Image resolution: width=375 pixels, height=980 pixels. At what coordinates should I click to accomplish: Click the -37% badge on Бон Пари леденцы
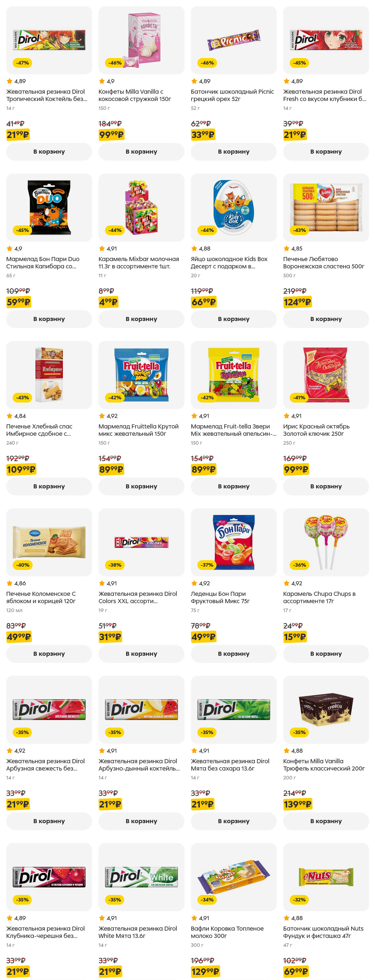[x=207, y=565]
